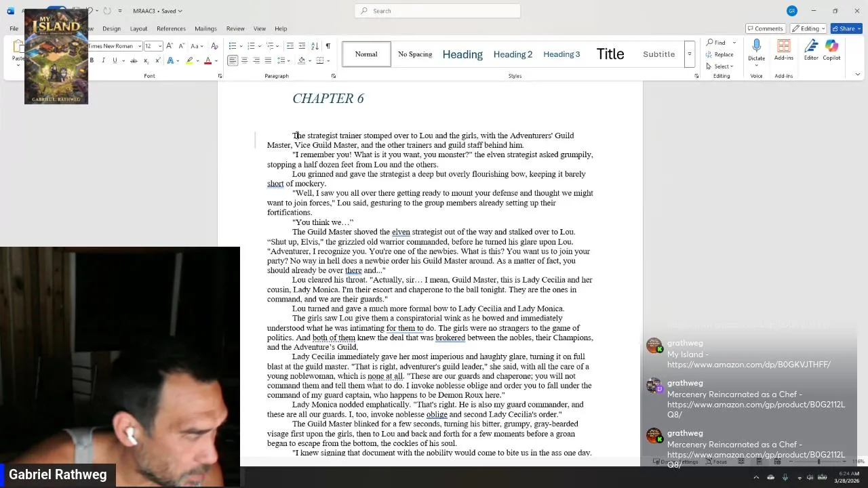Click the Shading paint bucket icon
Screen dimensions: 868x488
(x=300, y=61)
